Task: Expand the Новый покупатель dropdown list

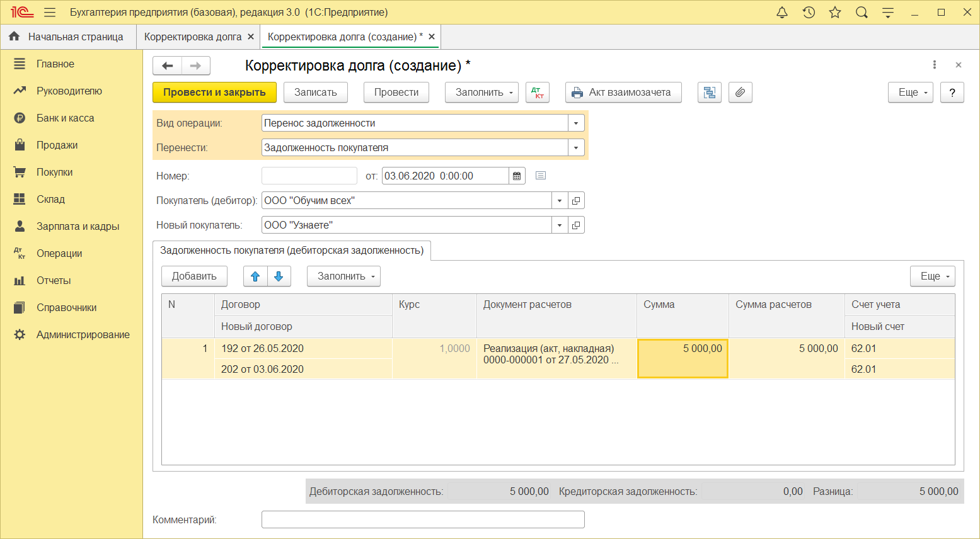Action: tap(560, 225)
